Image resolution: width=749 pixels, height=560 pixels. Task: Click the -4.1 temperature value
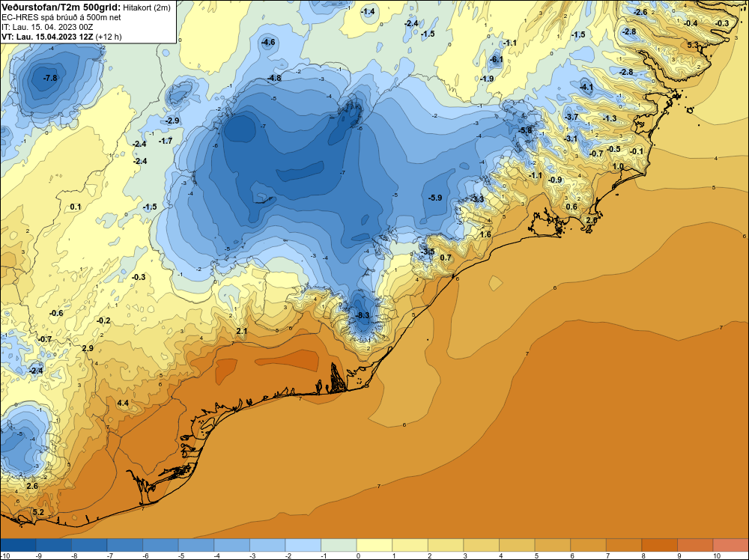[x=586, y=87]
